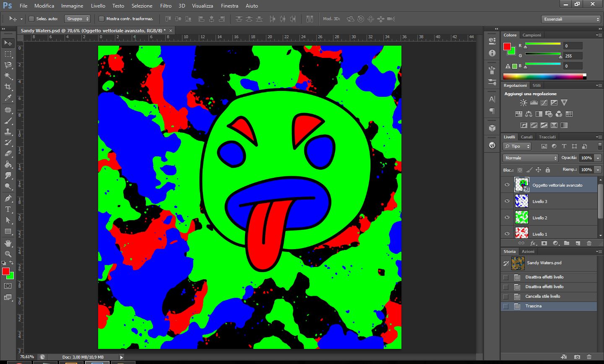Select the Pen tool
This screenshot has height=364, width=604.
[x=8, y=198]
